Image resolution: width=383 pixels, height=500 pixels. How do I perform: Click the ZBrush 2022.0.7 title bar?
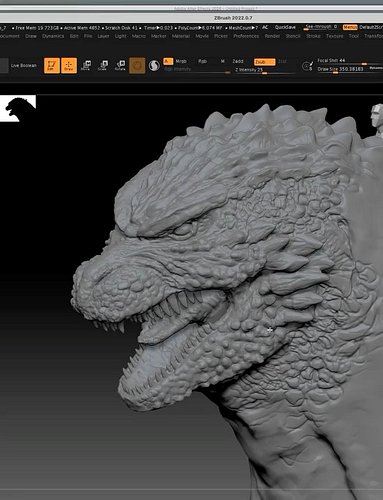tap(233, 18)
